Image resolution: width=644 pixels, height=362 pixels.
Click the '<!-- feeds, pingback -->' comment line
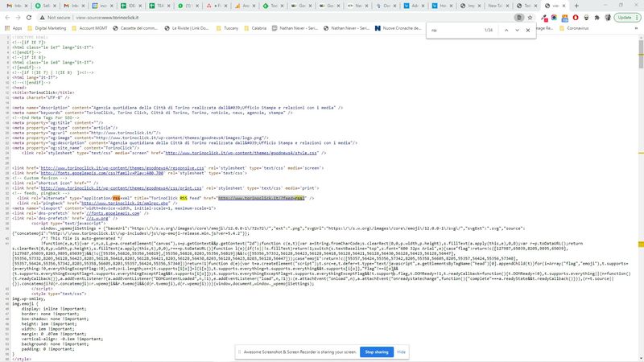[x=41, y=193]
